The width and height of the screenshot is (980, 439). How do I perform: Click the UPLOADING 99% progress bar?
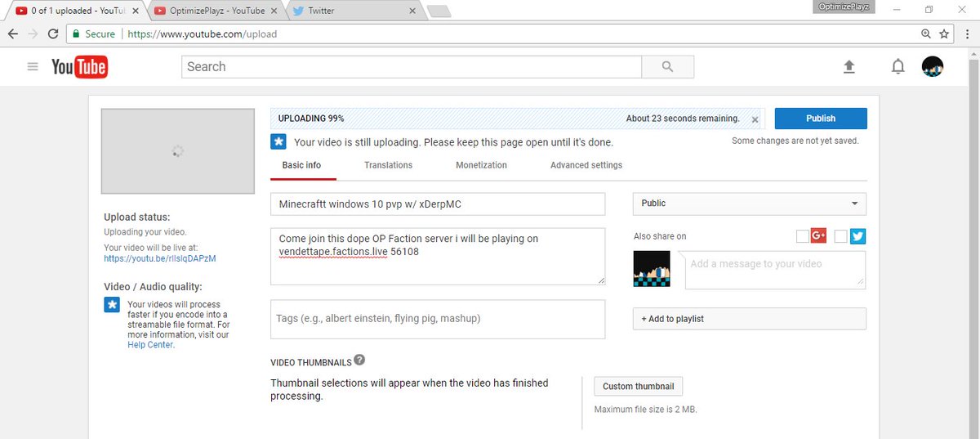pos(519,119)
